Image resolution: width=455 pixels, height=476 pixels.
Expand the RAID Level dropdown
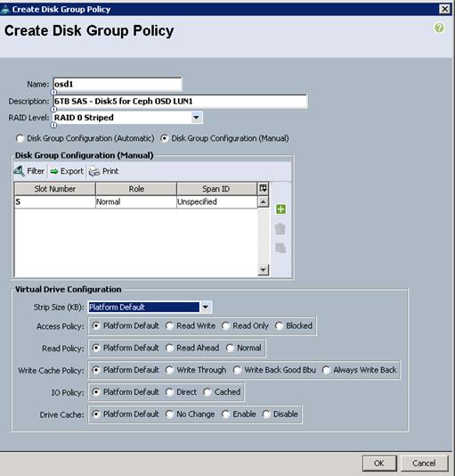(196, 118)
